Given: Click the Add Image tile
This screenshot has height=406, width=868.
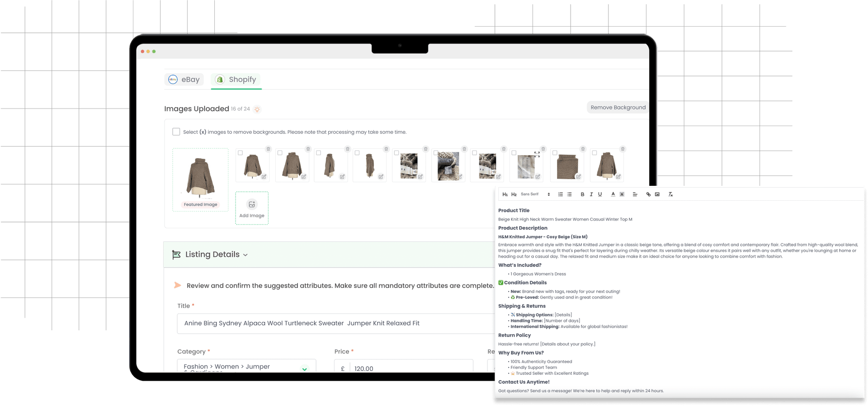Looking at the screenshot, I should point(252,208).
